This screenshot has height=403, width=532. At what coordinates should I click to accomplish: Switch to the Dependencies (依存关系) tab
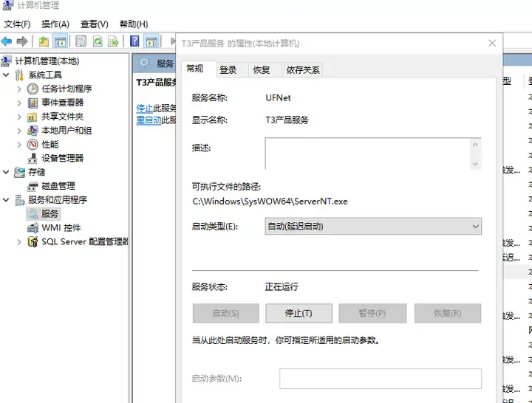[x=303, y=70]
